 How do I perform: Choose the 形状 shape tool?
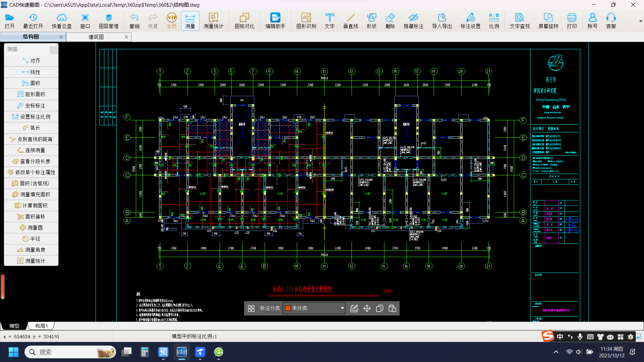[x=372, y=21]
